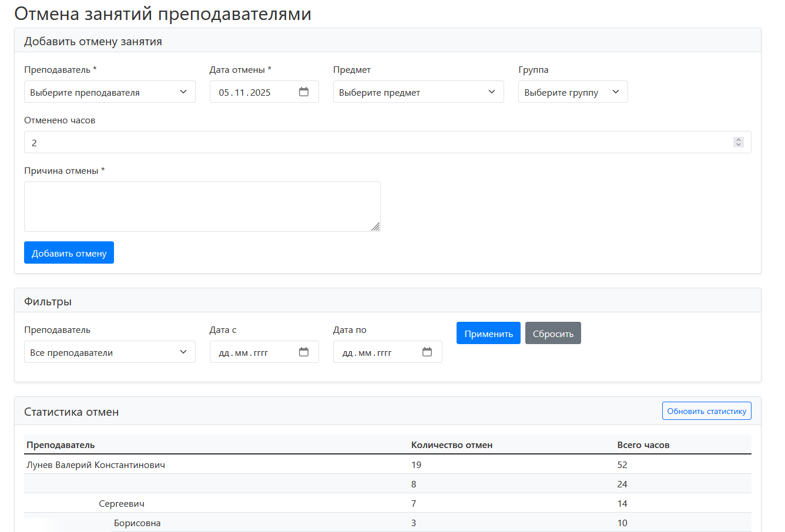Viewport: 785px width, 532px height.
Task: Open the "Выберите группу" dropdown
Action: [x=572, y=92]
